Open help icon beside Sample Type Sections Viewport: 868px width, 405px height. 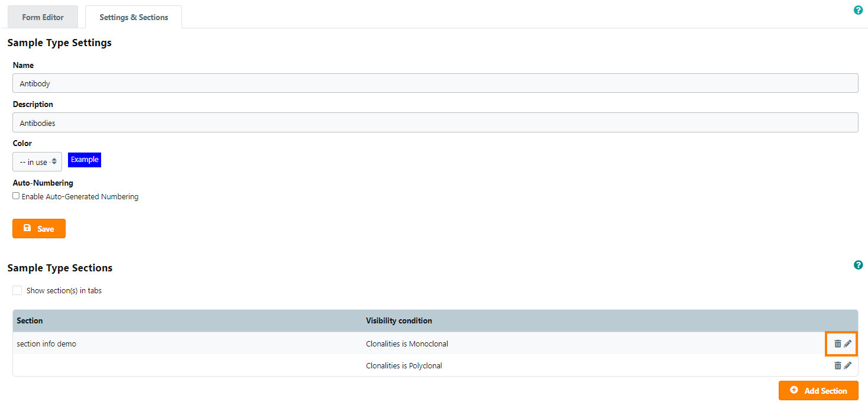coord(858,265)
